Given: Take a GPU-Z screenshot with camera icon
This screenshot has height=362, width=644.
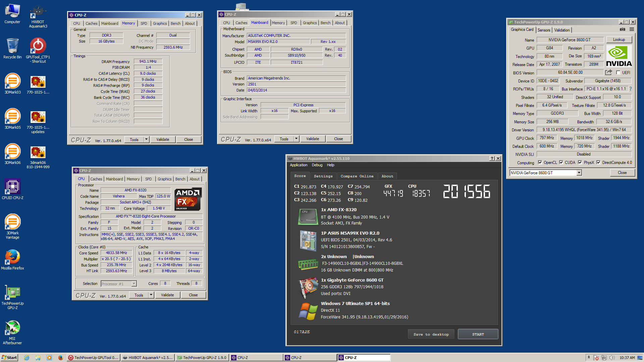Looking at the screenshot, I should (623, 29).
